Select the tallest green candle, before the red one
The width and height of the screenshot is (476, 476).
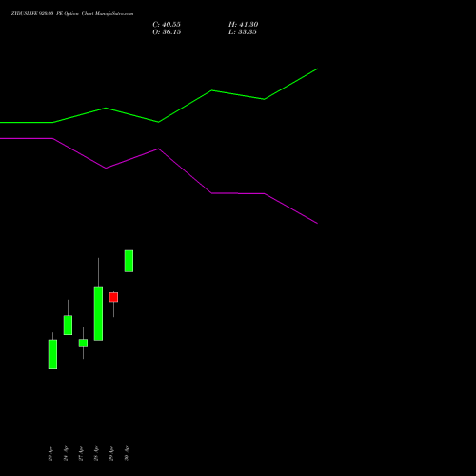click(98, 313)
